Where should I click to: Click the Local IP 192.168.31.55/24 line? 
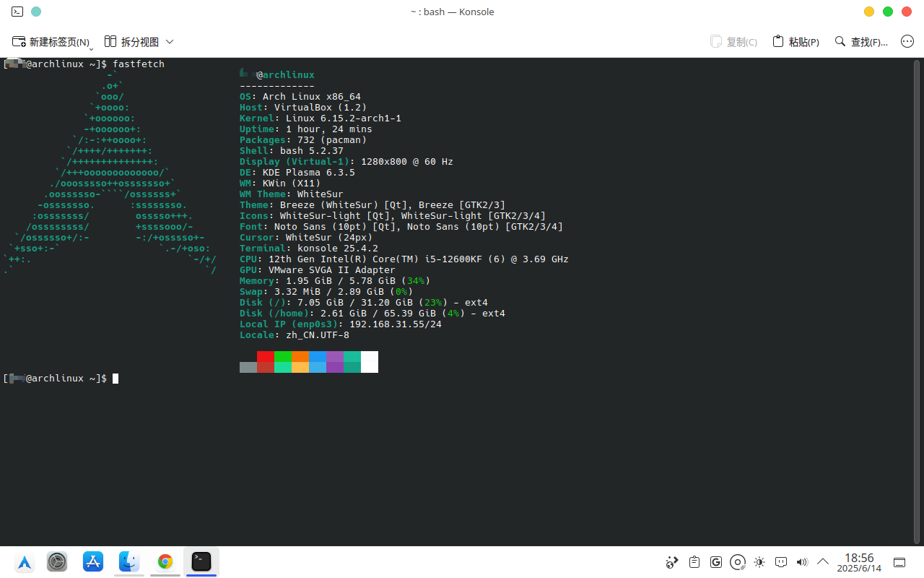[x=341, y=324]
